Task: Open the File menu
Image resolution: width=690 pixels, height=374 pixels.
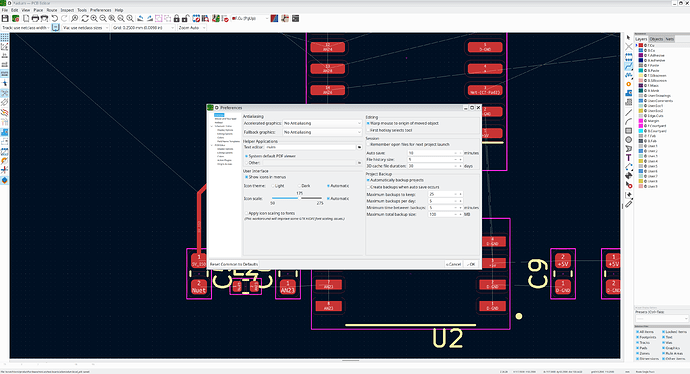Action: click(x=5, y=10)
